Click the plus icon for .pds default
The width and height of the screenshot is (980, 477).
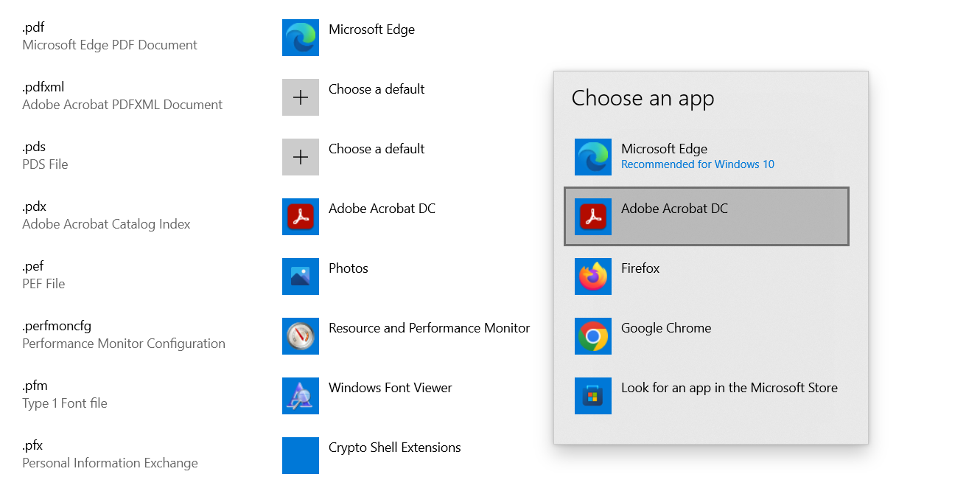[301, 157]
